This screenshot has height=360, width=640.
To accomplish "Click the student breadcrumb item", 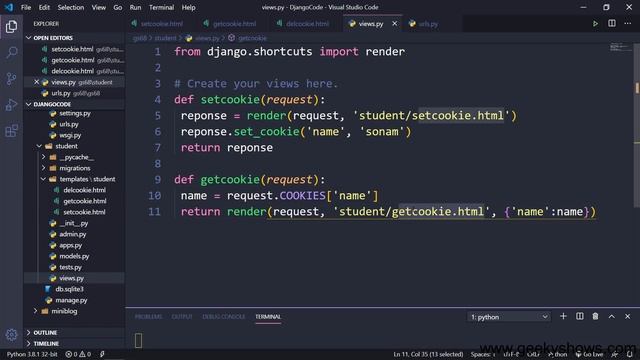I will click(166, 38).
